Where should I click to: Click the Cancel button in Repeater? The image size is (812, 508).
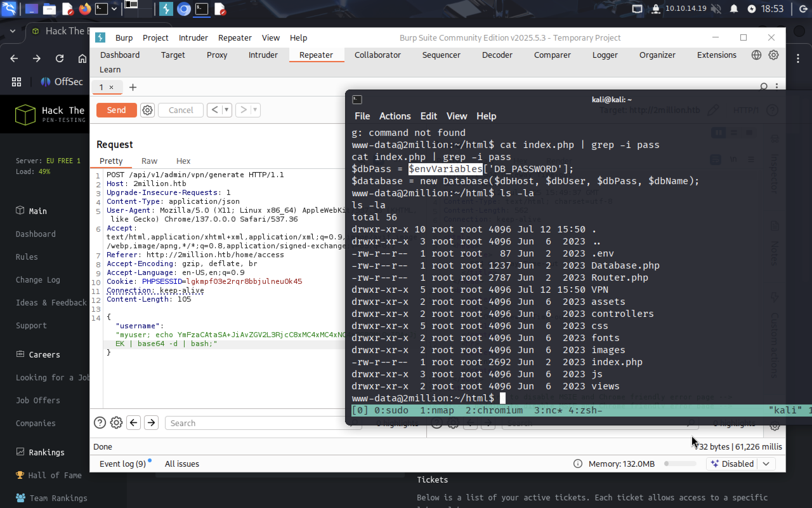(180, 110)
